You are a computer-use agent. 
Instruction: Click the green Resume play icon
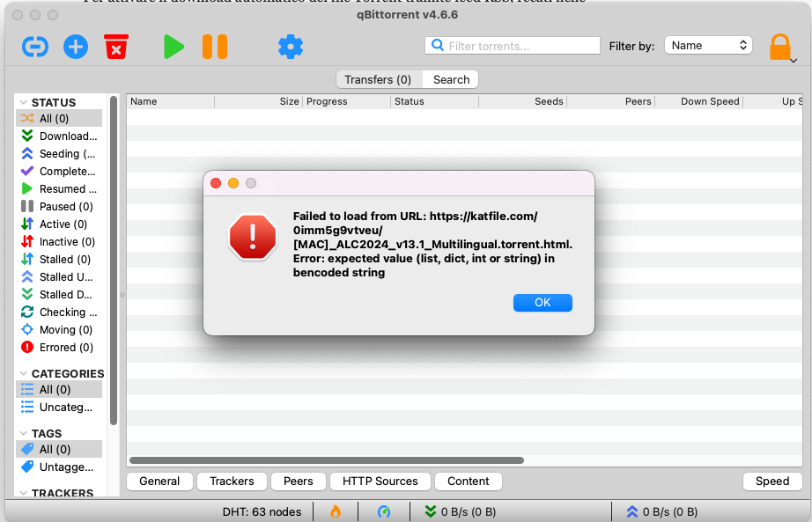point(173,47)
